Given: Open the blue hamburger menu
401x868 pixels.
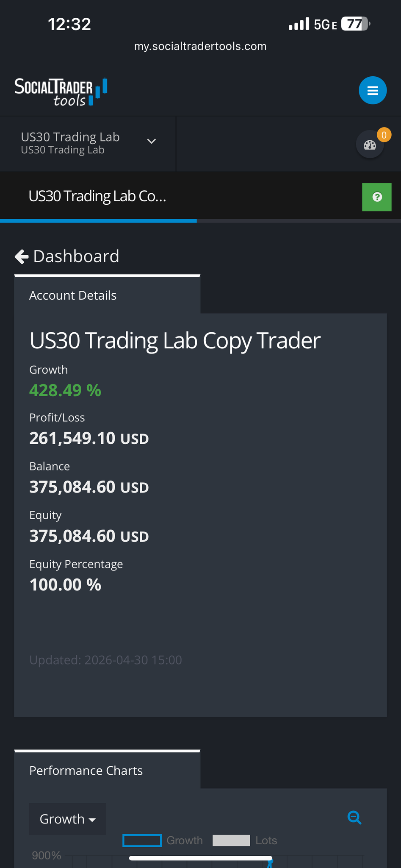Looking at the screenshot, I should click(x=372, y=90).
